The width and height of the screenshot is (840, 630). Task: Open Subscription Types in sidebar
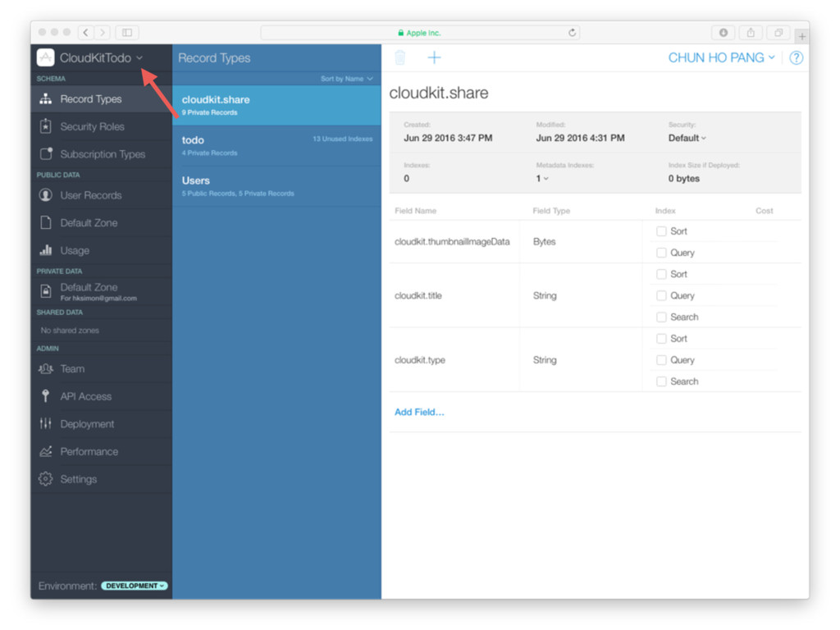(101, 153)
